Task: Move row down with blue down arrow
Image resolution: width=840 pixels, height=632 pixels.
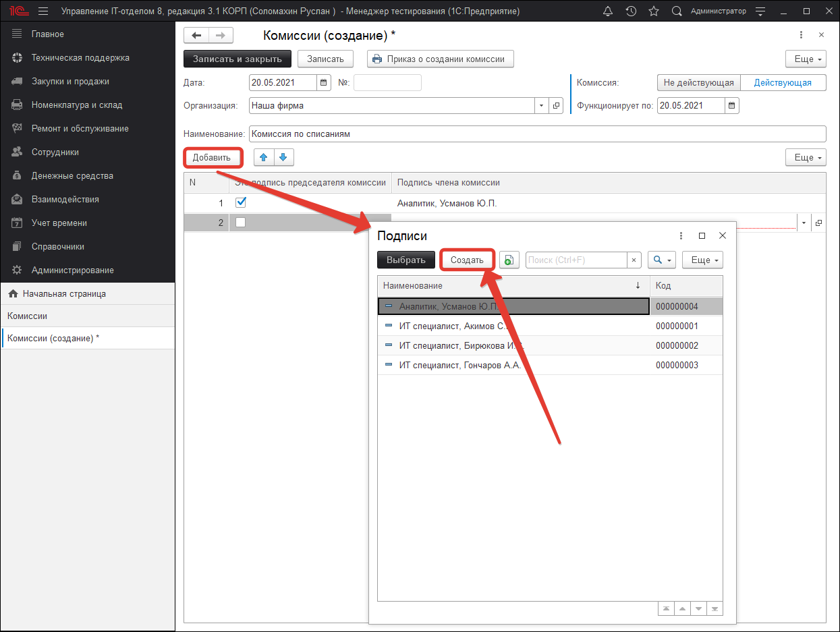Action: point(283,158)
